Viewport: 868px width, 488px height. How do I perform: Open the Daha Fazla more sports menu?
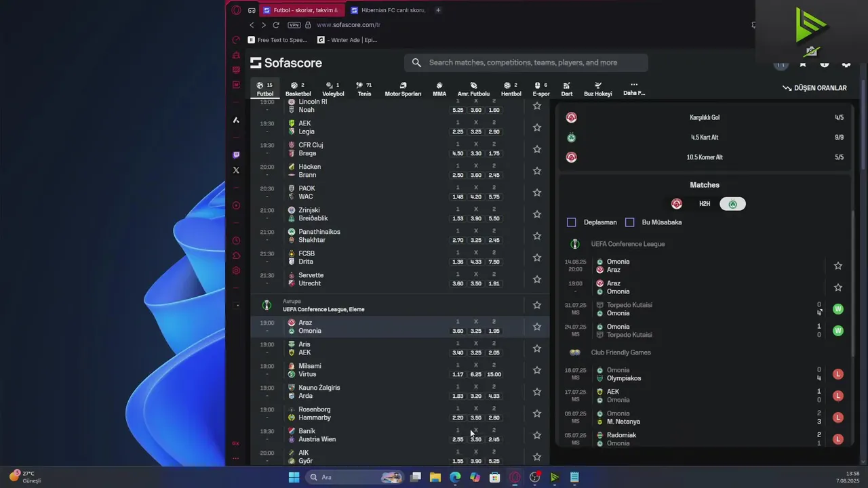pos(634,89)
